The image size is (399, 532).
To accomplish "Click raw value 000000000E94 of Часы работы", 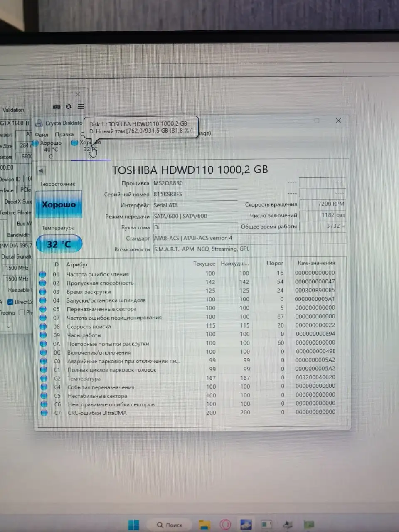I will [315, 334].
